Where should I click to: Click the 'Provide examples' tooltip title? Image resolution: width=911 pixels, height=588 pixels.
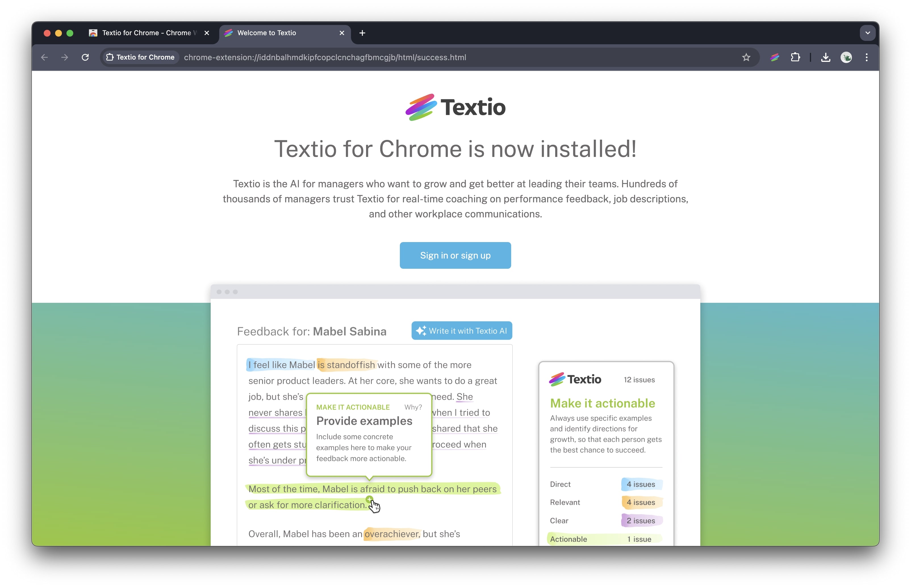click(x=364, y=421)
